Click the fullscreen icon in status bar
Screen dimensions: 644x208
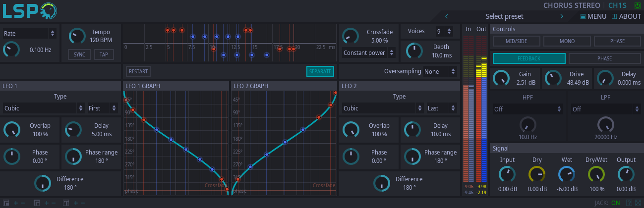(x=637, y=203)
